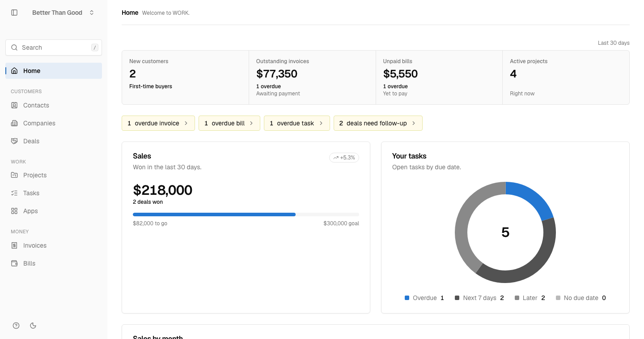
Task: Click the Tasks checklist icon
Action: [14, 193]
